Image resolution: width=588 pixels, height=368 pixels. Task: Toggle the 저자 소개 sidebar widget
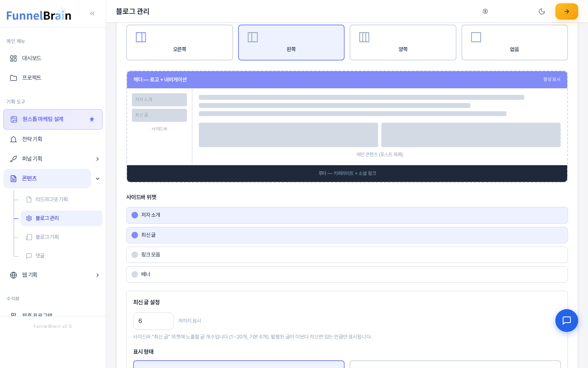[x=347, y=215]
